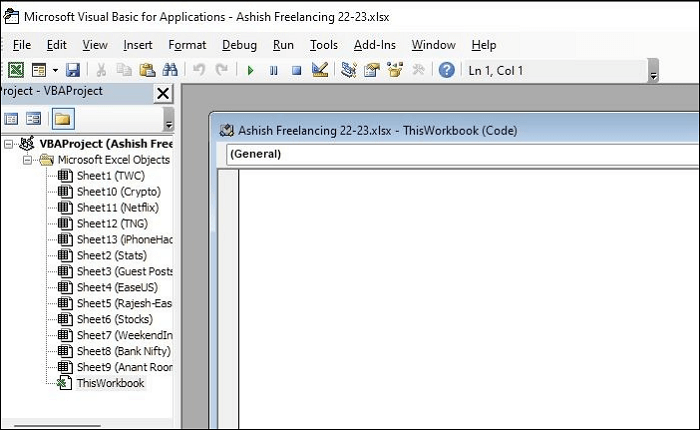The image size is (700, 430).
Task: Open the Window menu
Action: click(x=433, y=45)
